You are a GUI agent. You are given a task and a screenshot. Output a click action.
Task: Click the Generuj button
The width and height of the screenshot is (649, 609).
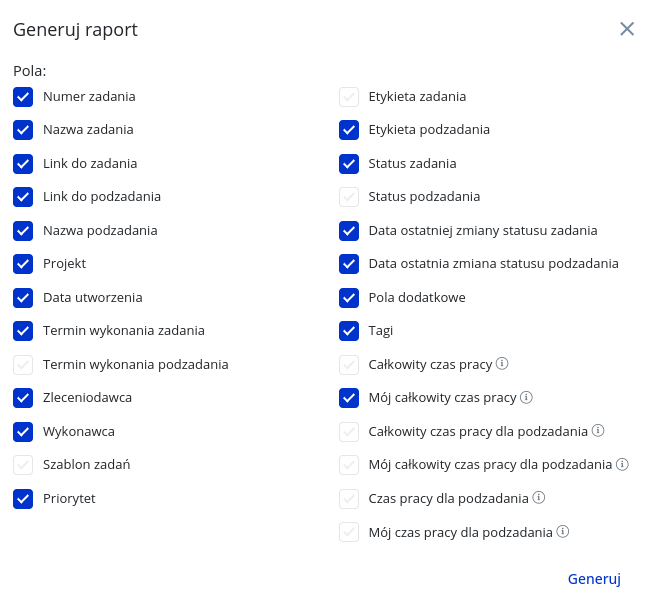coord(594,579)
